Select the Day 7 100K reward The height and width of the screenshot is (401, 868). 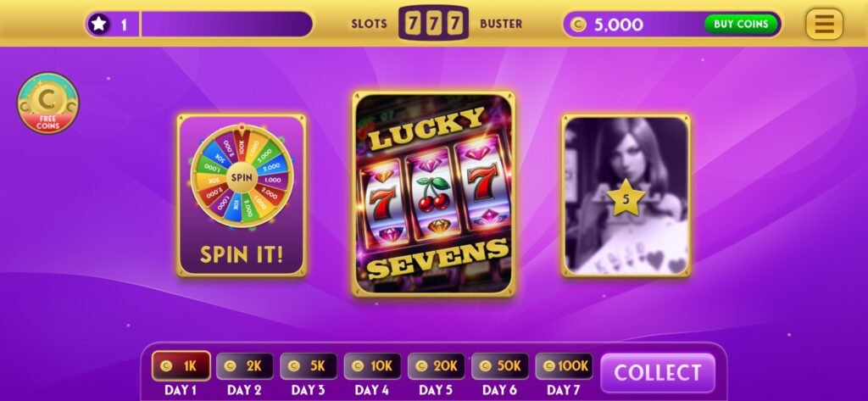tap(564, 365)
